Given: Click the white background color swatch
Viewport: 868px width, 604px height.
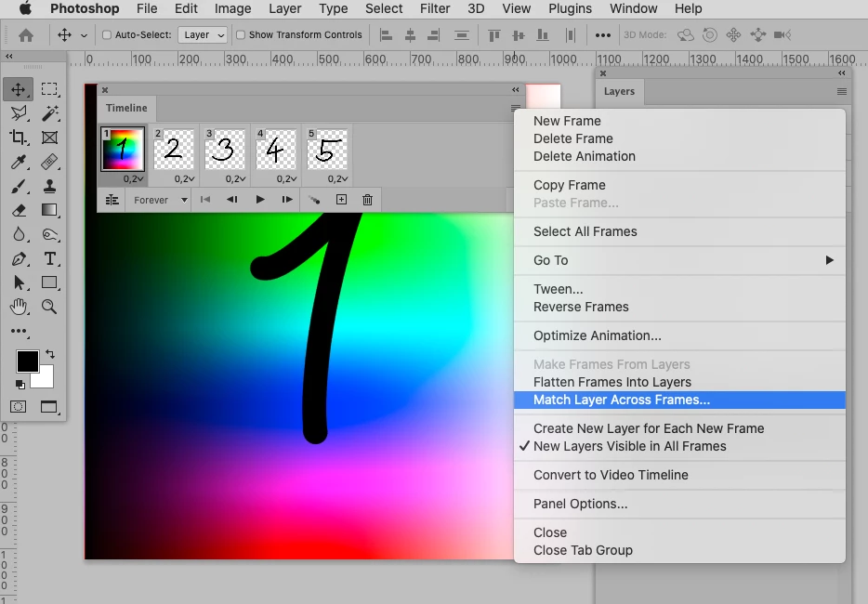Looking at the screenshot, I should (46, 379).
